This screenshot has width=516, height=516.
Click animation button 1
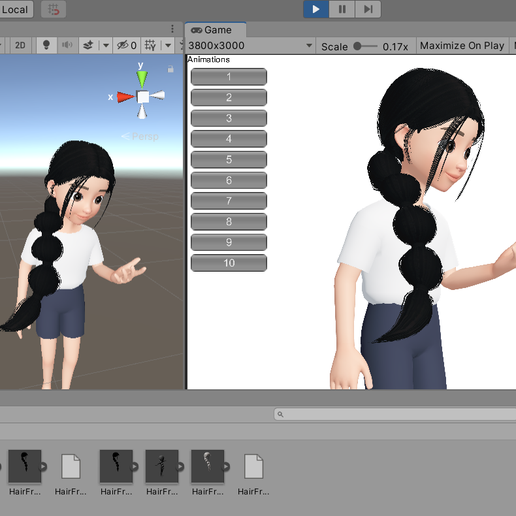tap(229, 77)
